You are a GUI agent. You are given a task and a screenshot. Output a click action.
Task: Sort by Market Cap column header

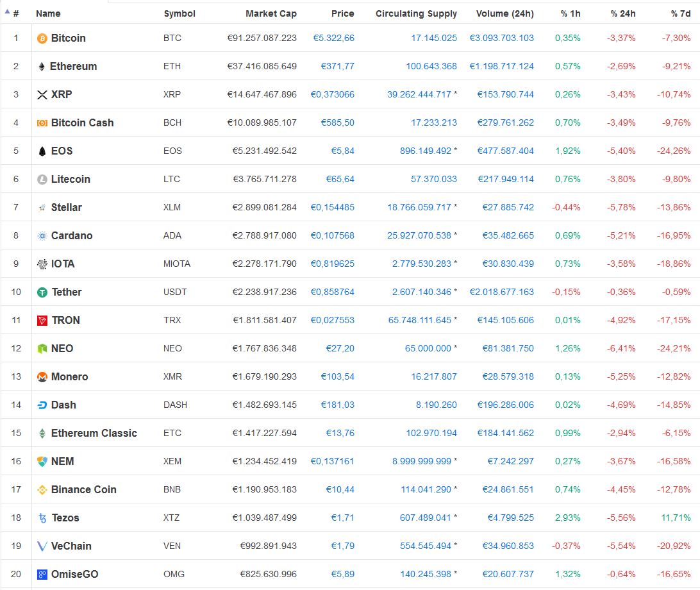pos(271,13)
